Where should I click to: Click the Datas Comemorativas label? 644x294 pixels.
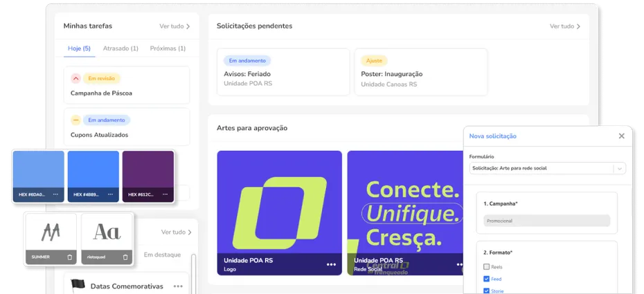click(x=127, y=286)
